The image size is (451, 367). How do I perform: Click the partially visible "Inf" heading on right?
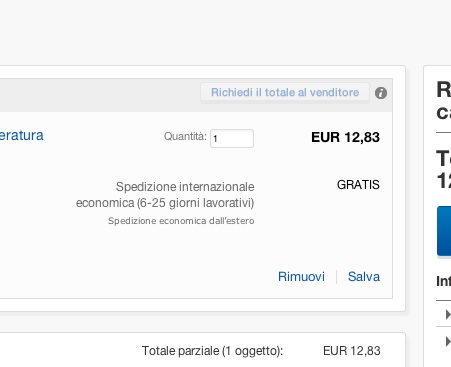[443, 281]
